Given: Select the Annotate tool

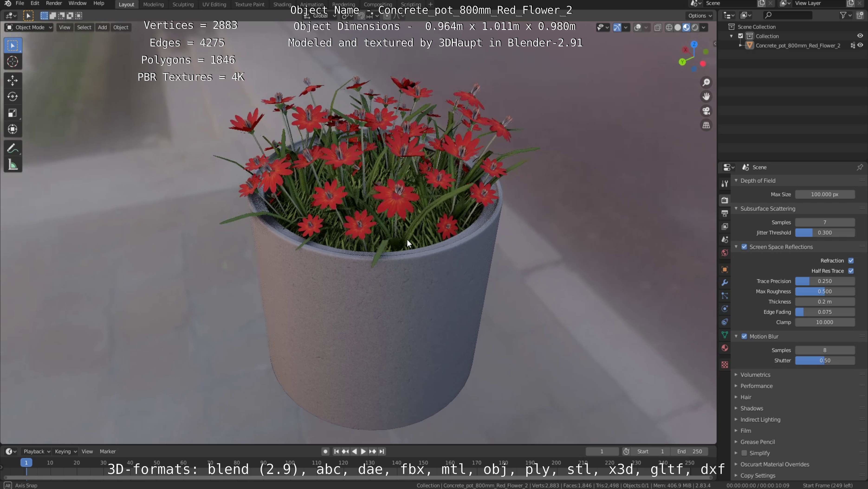Looking at the screenshot, I should (x=13, y=148).
